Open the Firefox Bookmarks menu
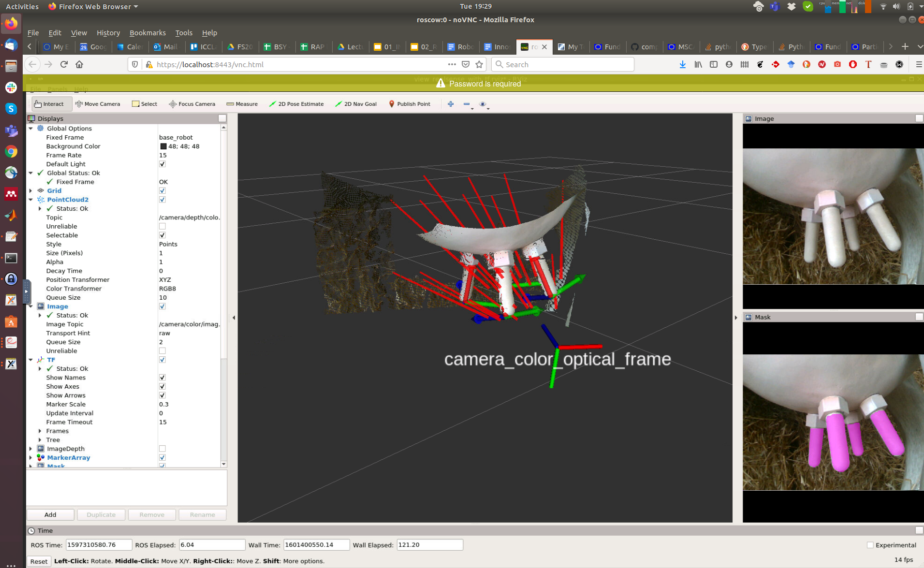 coord(147,33)
